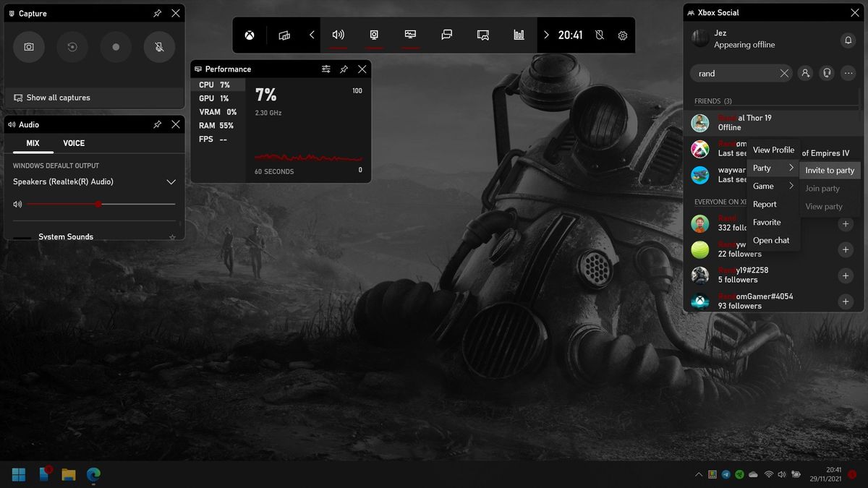Open the Resources widget icon
The height and width of the screenshot is (488, 868).
point(519,35)
